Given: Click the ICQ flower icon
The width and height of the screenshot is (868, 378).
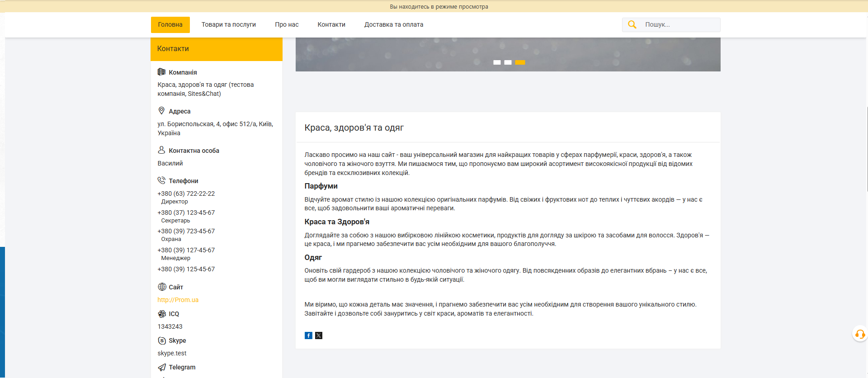Looking at the screenshot, I should point(162,314).
